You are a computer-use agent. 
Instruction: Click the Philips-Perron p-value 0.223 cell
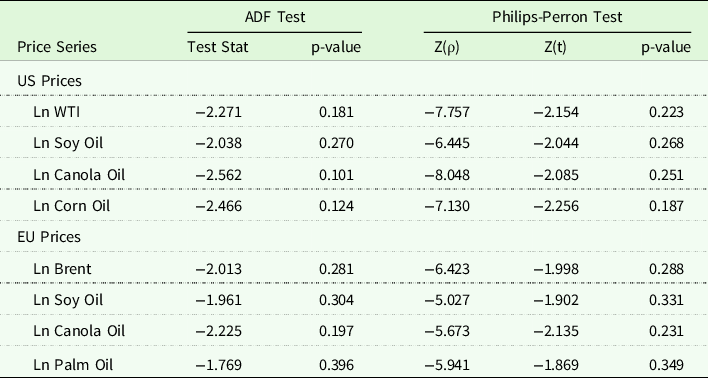(x=666, y=112)
